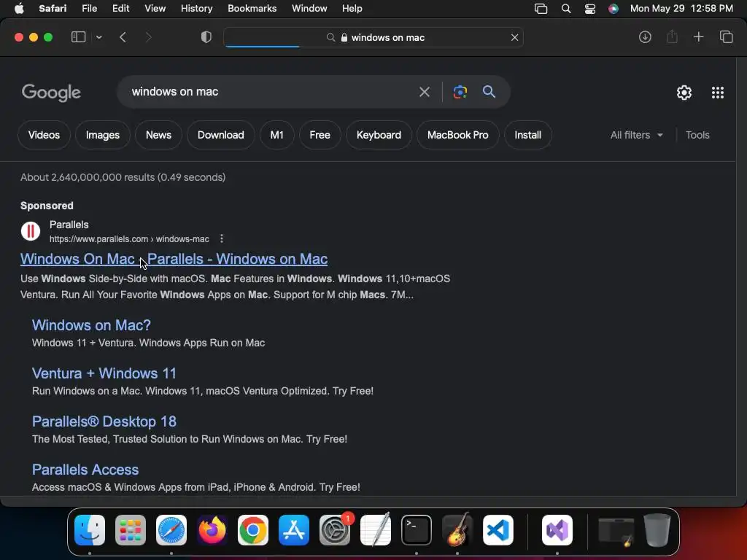Open the Parallels ad three-dot menu
This screenshot has width=747, height=560.
coord(222,238)
